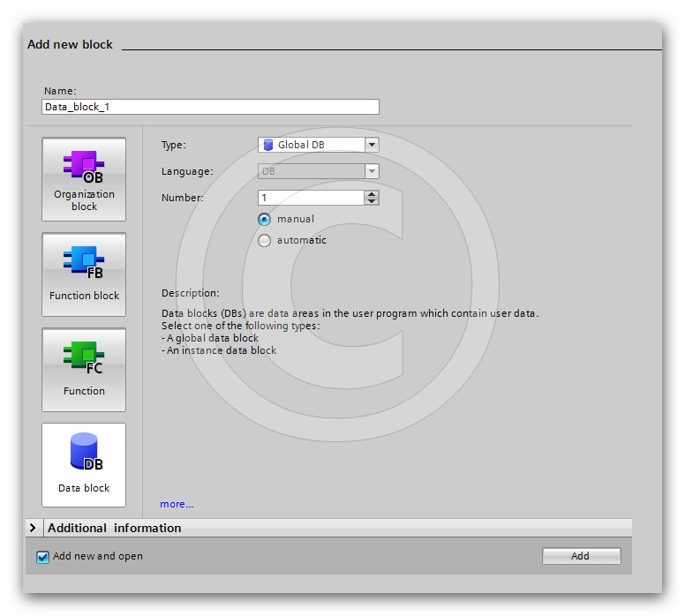Click the Name field containing Data_block_1
Viewport: 685px width, 616px height.
(x=210, y=107)
